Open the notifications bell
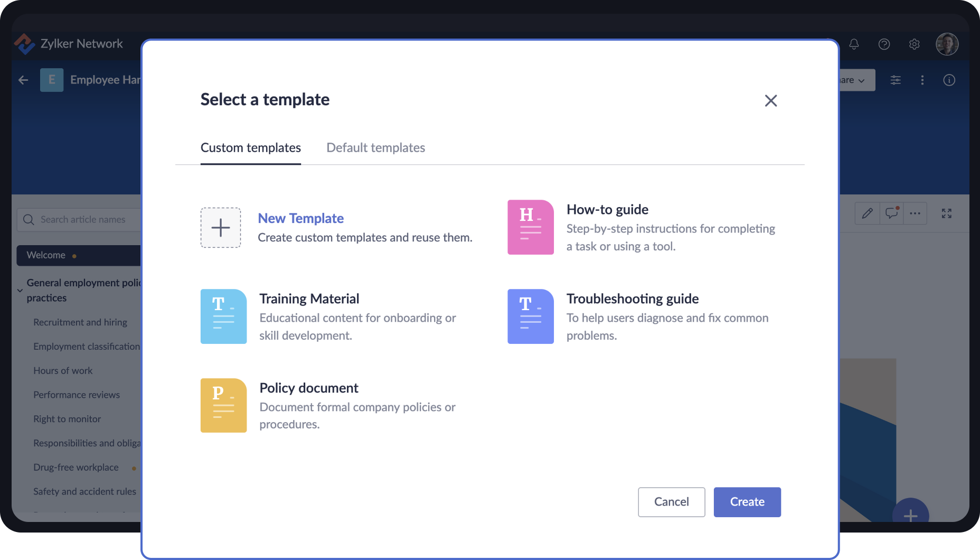980x560 pixels. click(854, 44)
